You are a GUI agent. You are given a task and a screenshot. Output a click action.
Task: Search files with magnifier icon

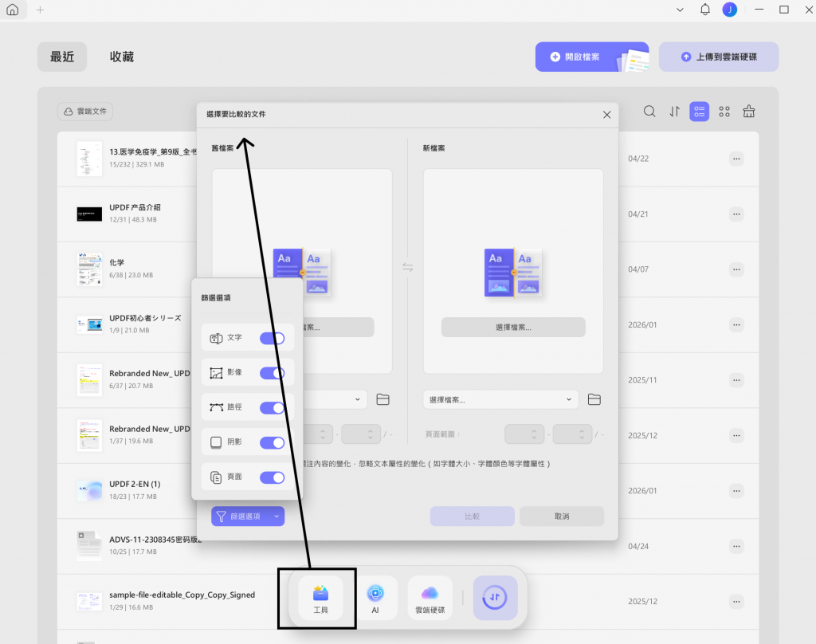point(649,112)
